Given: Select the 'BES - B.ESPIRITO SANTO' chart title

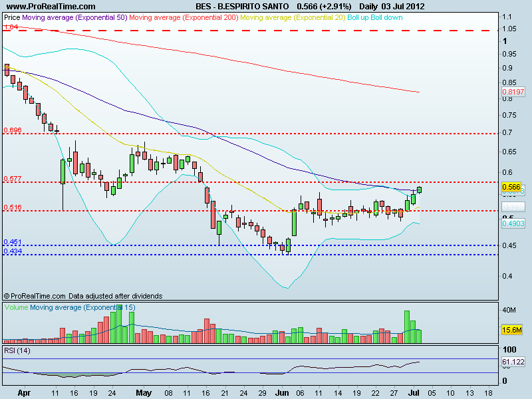Looking at the screenshot, I should [242, 7].
